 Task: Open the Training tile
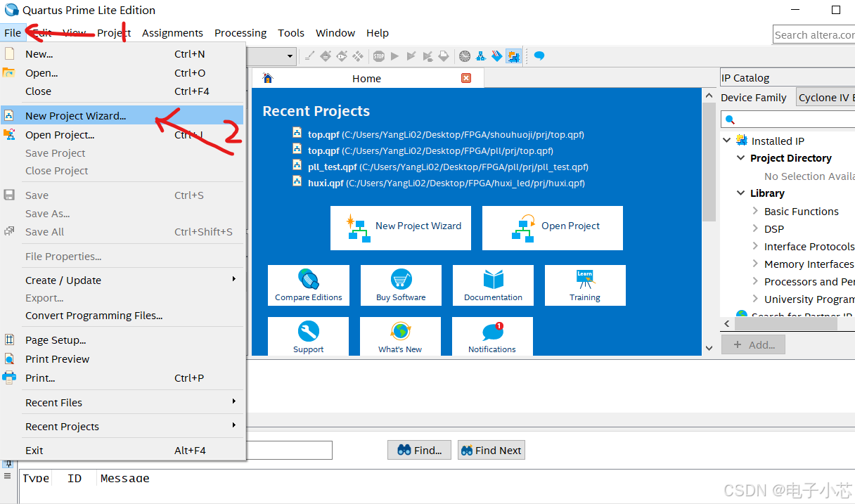(585, 285)
